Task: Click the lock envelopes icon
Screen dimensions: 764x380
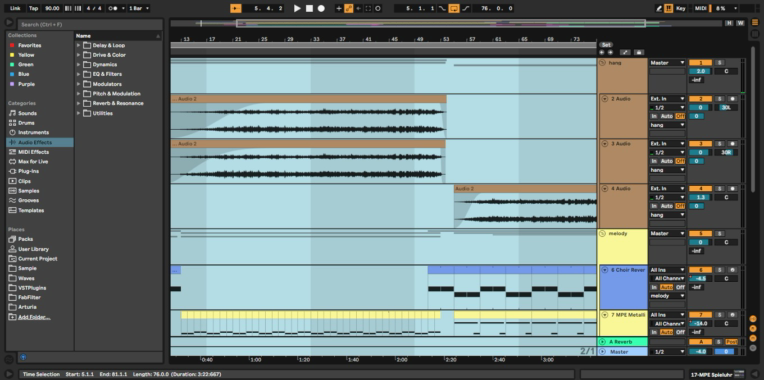Action: (638, 52)
